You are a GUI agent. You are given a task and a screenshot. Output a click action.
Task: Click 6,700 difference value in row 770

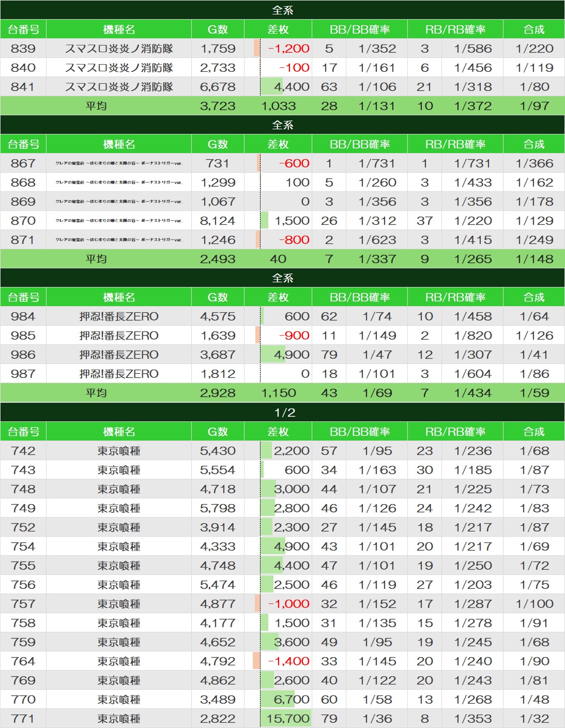coord(292,700)
